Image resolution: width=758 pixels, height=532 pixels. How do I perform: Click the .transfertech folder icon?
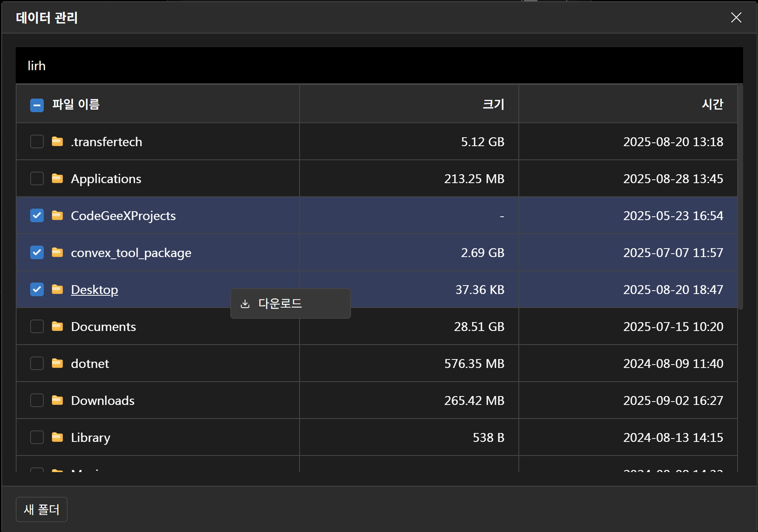tap(57, 142)
